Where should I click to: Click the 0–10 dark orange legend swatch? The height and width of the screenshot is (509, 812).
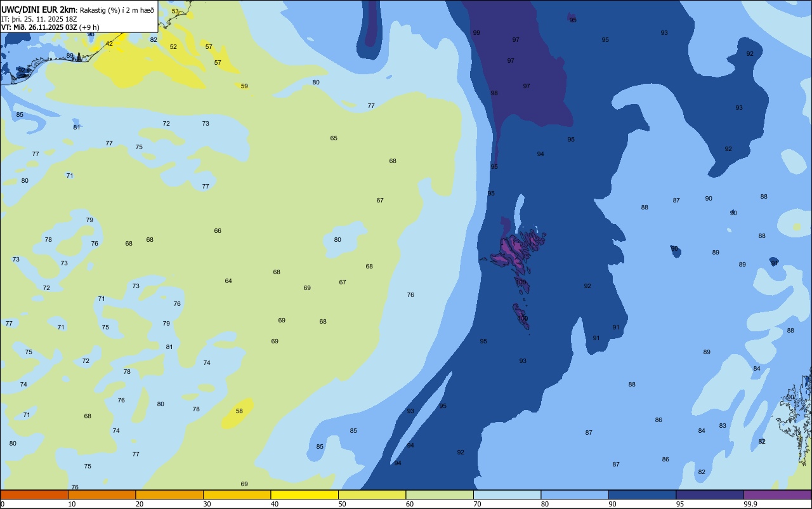tap(34, 494)
